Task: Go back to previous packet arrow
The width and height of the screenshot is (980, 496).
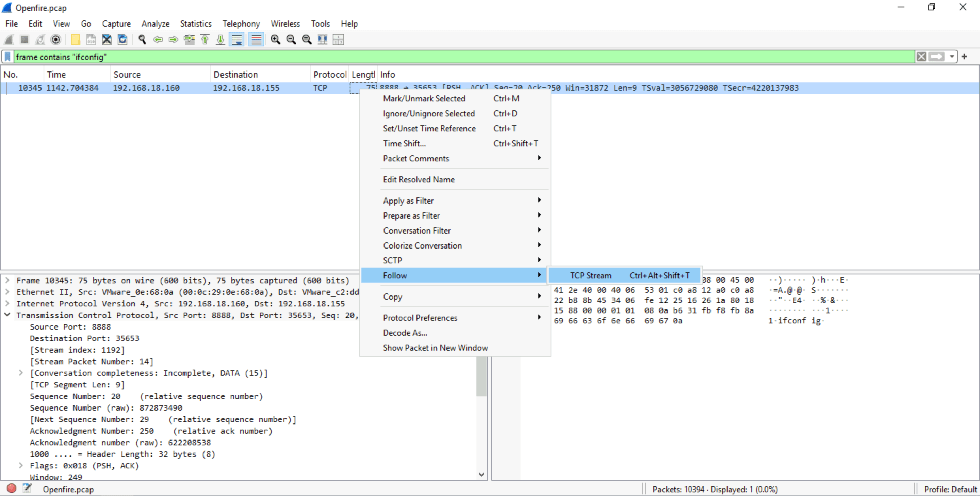Action: (158, 39)
